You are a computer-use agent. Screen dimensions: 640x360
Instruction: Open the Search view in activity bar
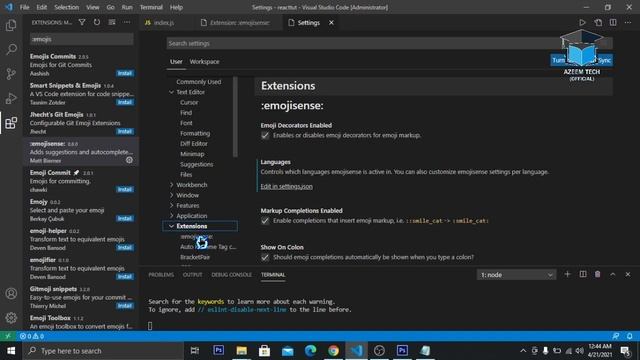[11, 49]
